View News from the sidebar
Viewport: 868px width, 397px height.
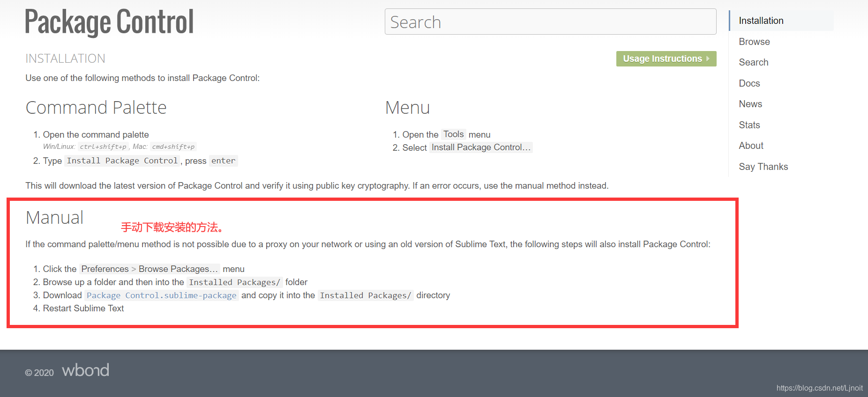click(x=750, y=104)
